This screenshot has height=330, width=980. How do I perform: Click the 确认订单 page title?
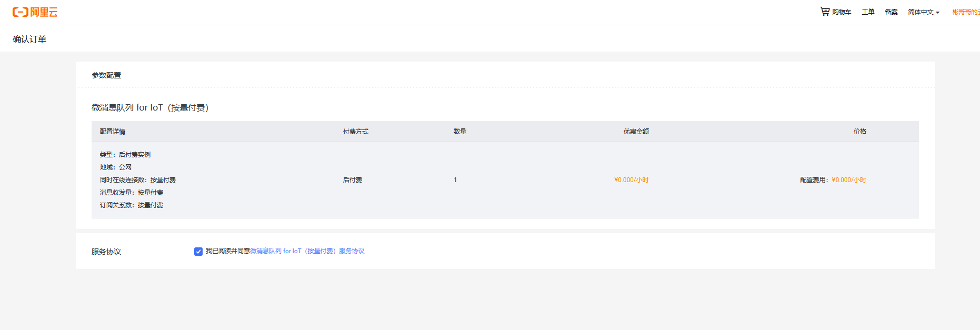29,39
